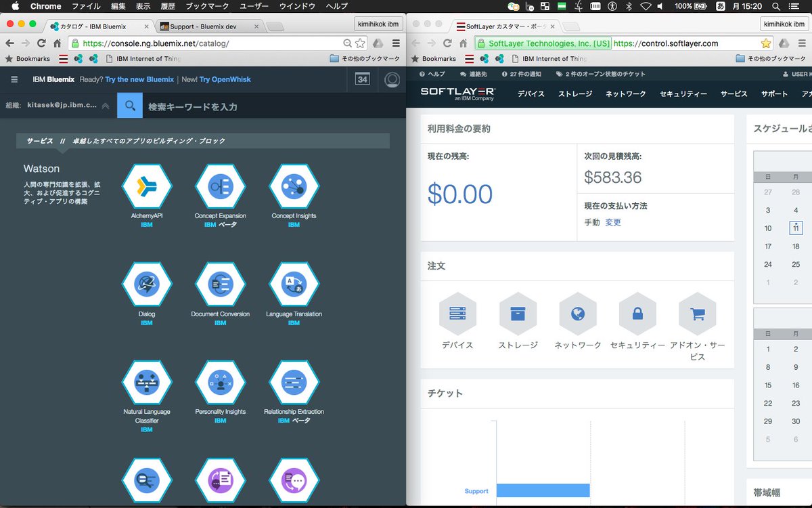Order デバイス via its hexagon icon

[457, 314]
